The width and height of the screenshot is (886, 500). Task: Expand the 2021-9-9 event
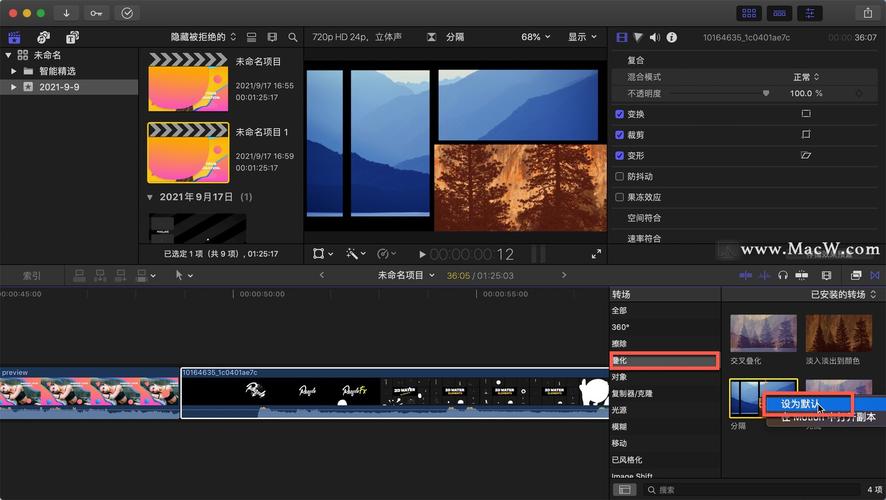click(14, 87)
